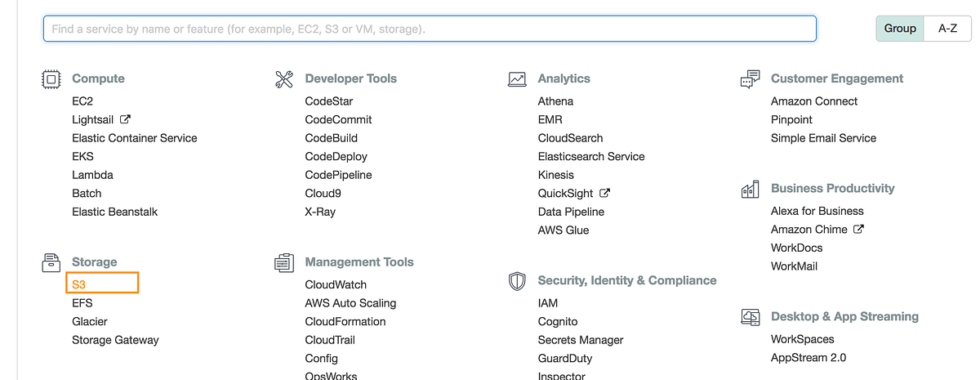Switch to Group view
The image size is (980, 380).
900,28
